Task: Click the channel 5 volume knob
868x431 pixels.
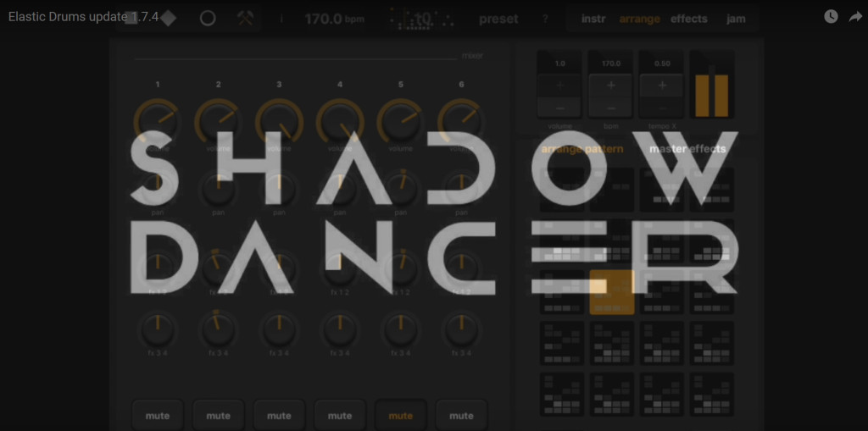Action: tap(401, 122)
